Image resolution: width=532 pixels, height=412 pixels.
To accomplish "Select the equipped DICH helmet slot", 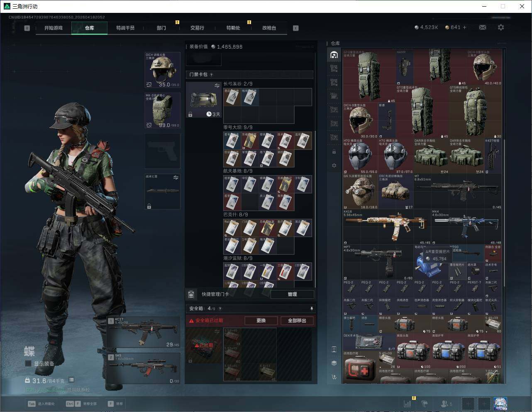I will coord(162,70).
